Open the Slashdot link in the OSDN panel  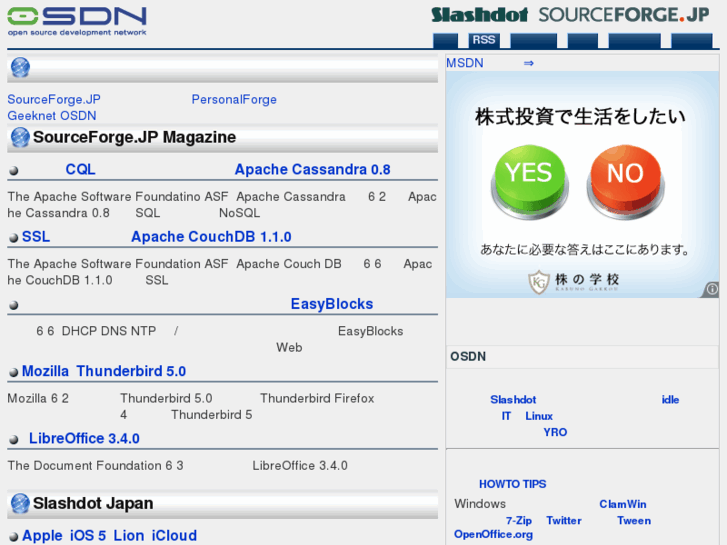pyautogui.click(x=513, y=400)
